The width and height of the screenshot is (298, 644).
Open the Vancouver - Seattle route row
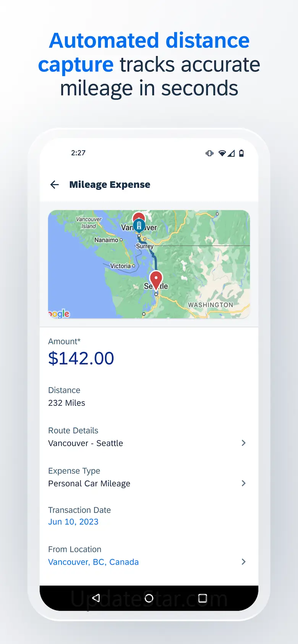[86, 443]
